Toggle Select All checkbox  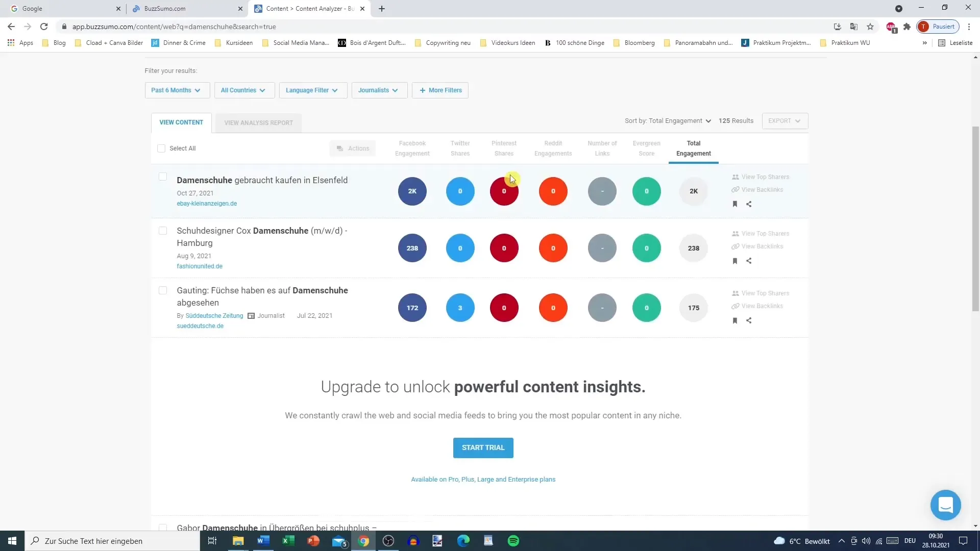click(161, 147)
